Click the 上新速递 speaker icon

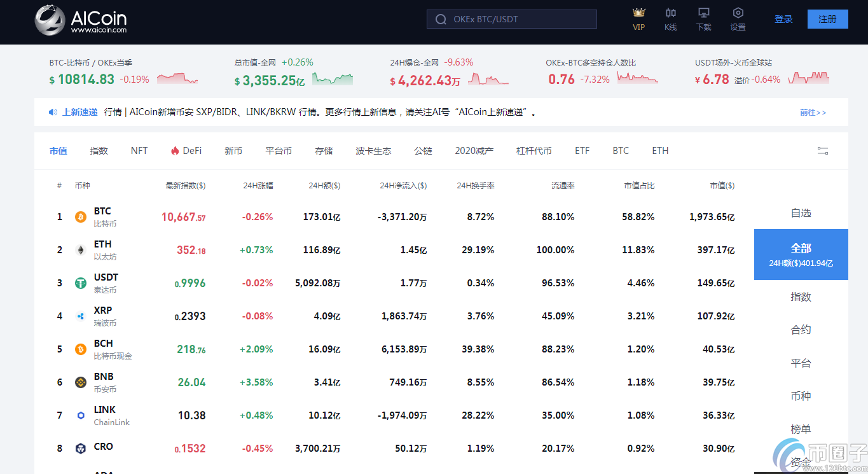click(53, 112)
